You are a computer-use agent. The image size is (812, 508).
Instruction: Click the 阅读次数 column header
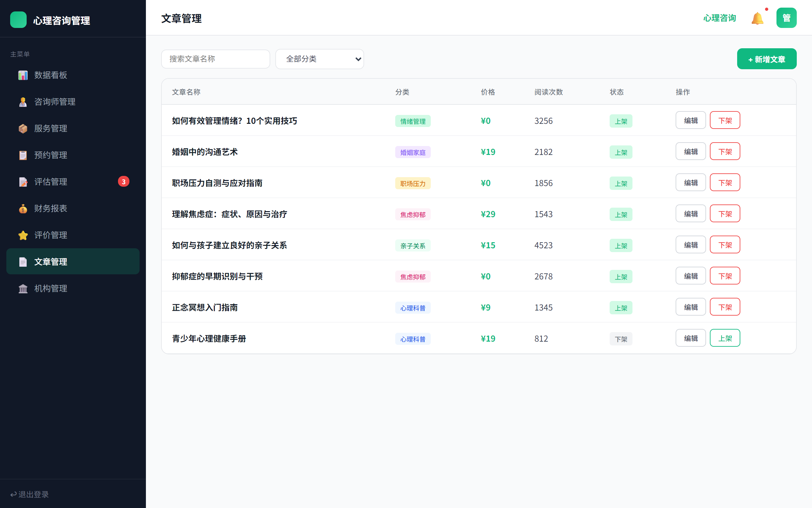[548, 92]
